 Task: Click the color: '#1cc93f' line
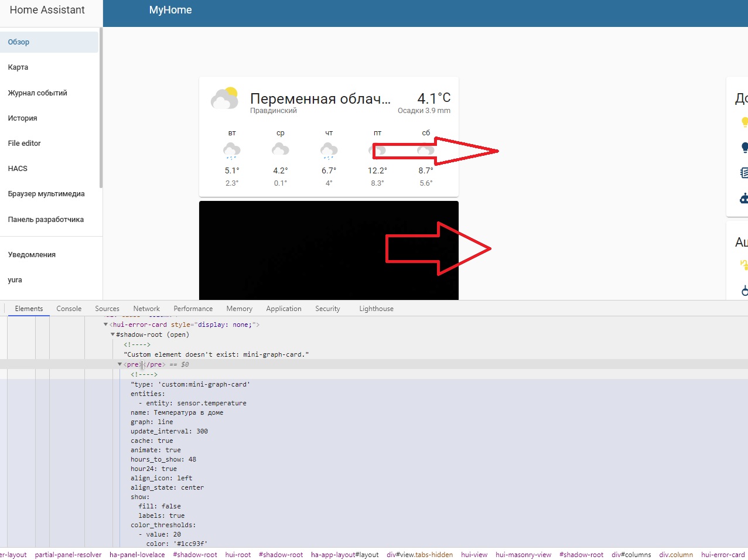[x=177, y=544]
